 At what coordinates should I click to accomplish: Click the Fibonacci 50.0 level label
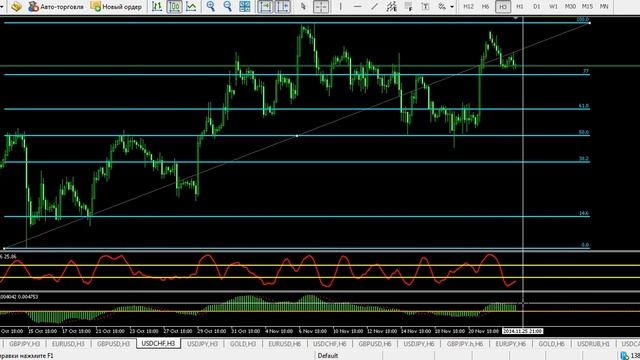584,132
